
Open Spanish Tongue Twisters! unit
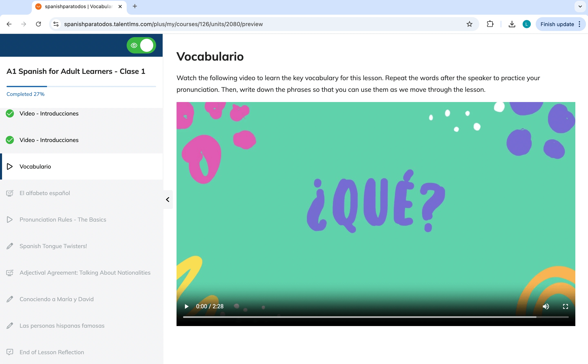tap(82, 246)
